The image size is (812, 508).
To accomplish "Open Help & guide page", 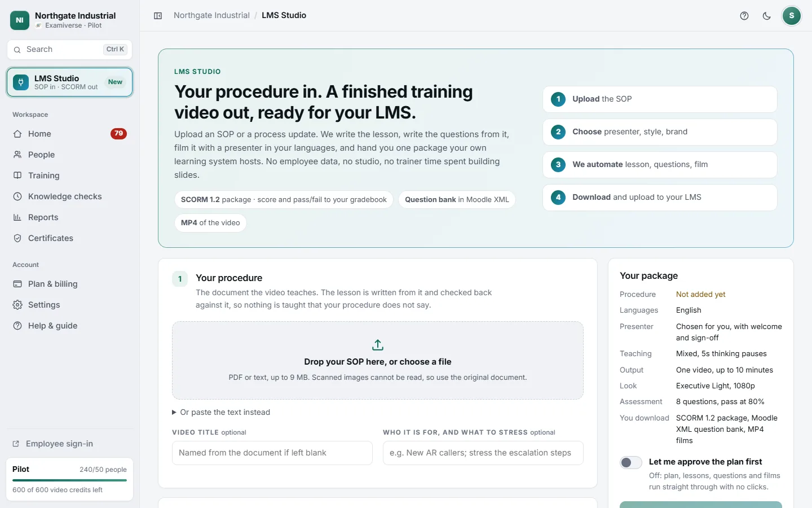I will [70, 326].
